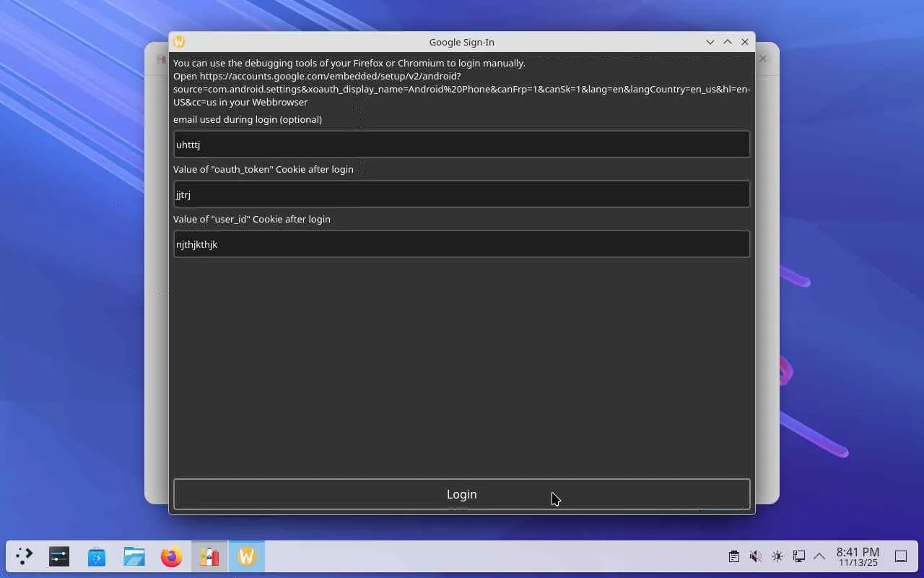Minimize the Google Sign-In window

coord(710,42)
